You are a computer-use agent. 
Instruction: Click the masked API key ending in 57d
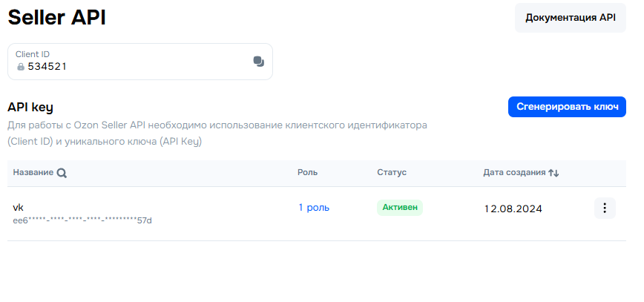point(82,220)
